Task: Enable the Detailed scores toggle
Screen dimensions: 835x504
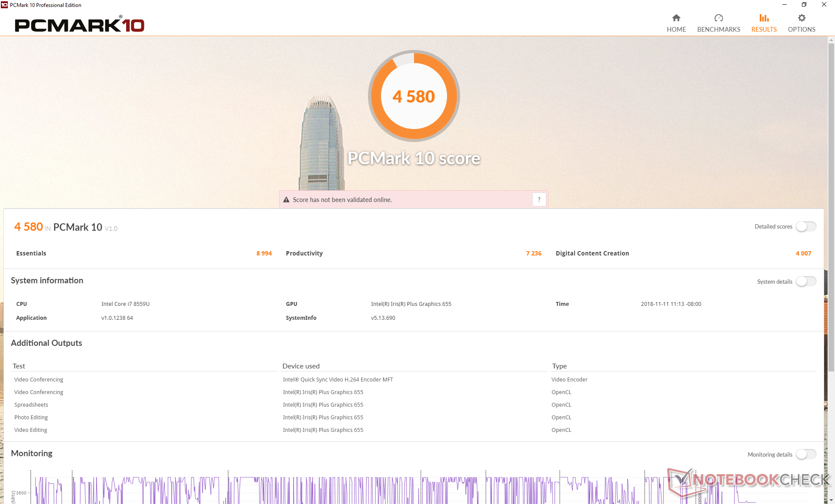Action: pos(806,226)
